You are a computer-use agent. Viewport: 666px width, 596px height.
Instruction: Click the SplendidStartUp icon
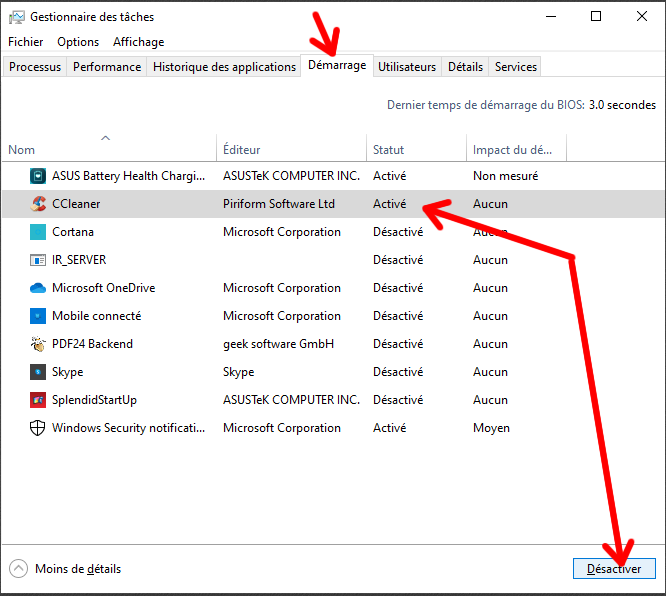pos(38,400)
